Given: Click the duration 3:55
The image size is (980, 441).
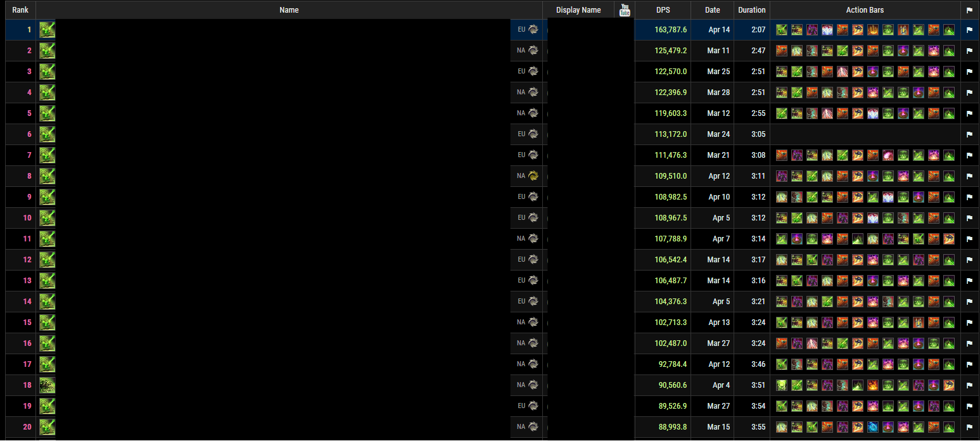Looking at the screenshot, I should [x=758, y=427].
